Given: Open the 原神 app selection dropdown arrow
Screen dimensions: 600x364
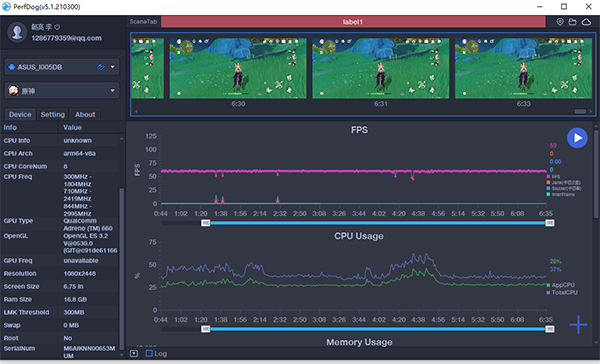Looking at the screenshot, I should (x=112, y=91).
